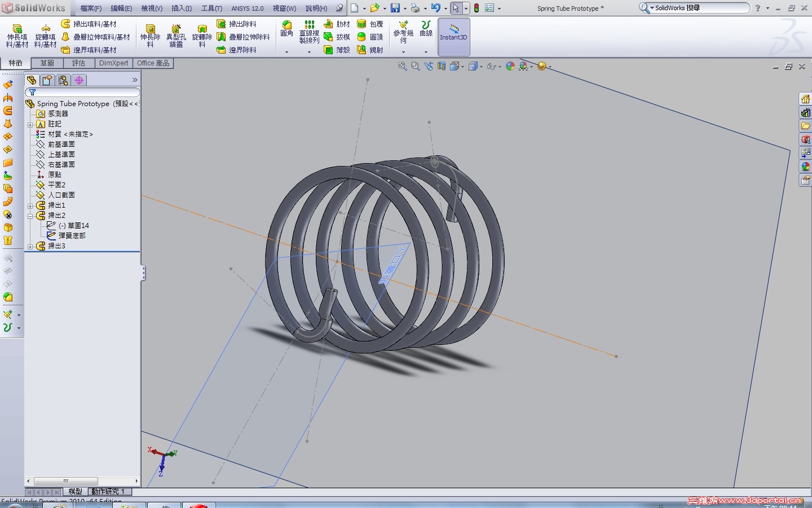
Task: Click the Rebuild traffic light icon
Action: coord(476,8)
